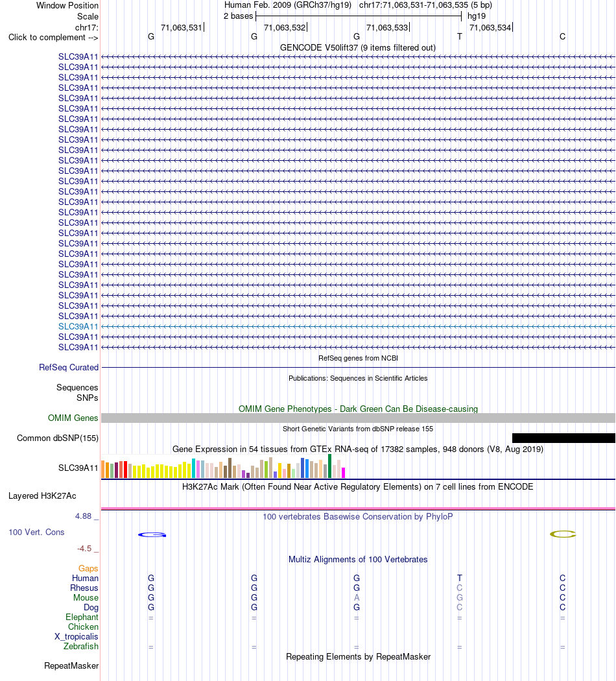This screenshot has width=616, height=681.
Task: Click the Zebrafish alignment row label
Action: tap(81, 647)
